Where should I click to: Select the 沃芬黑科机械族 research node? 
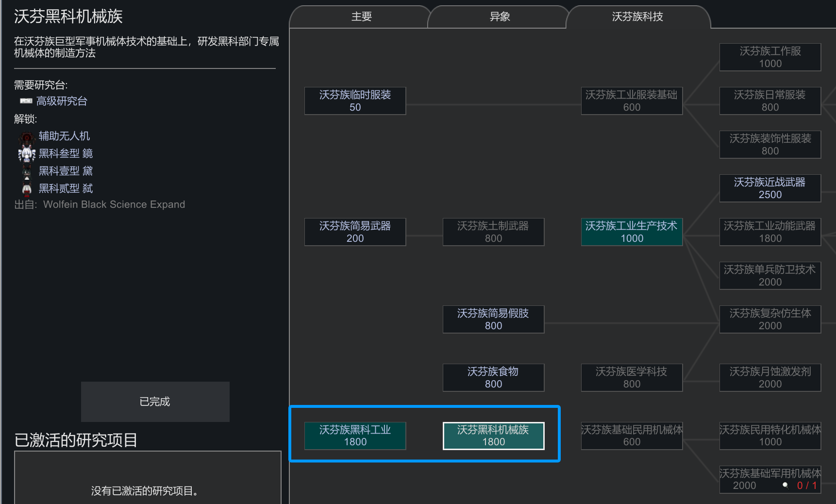(x=494, y=436)
